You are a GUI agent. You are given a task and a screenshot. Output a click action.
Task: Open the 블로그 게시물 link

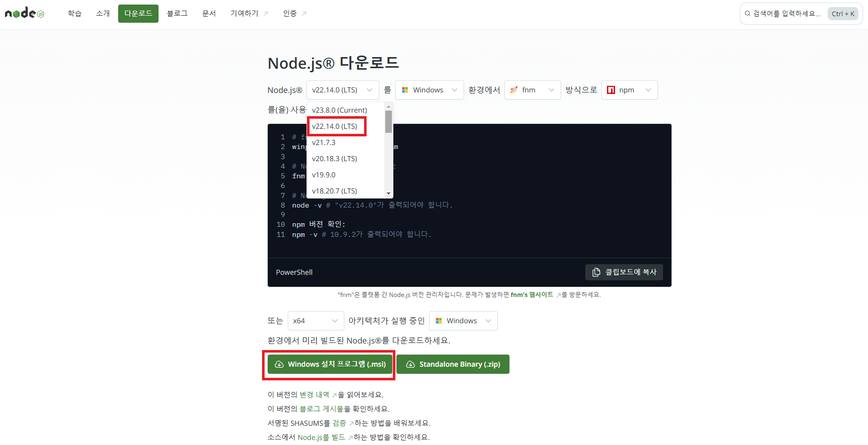[x=321, y=409]
